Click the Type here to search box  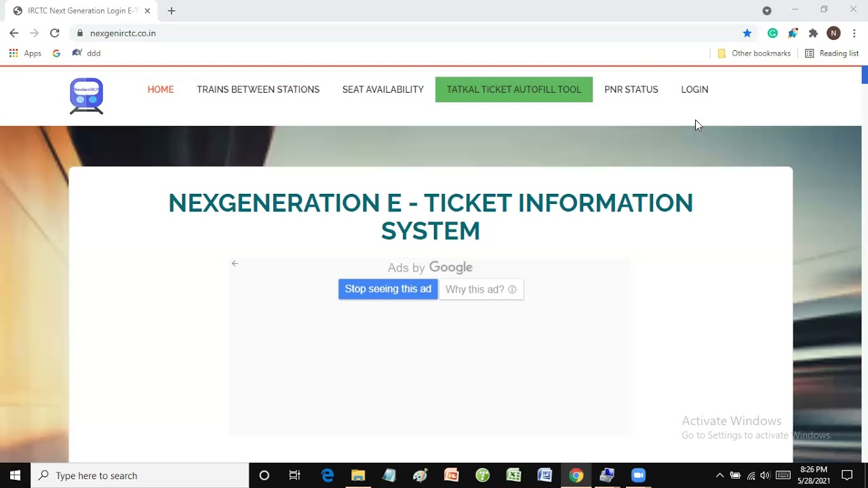[x=140, y=475]
